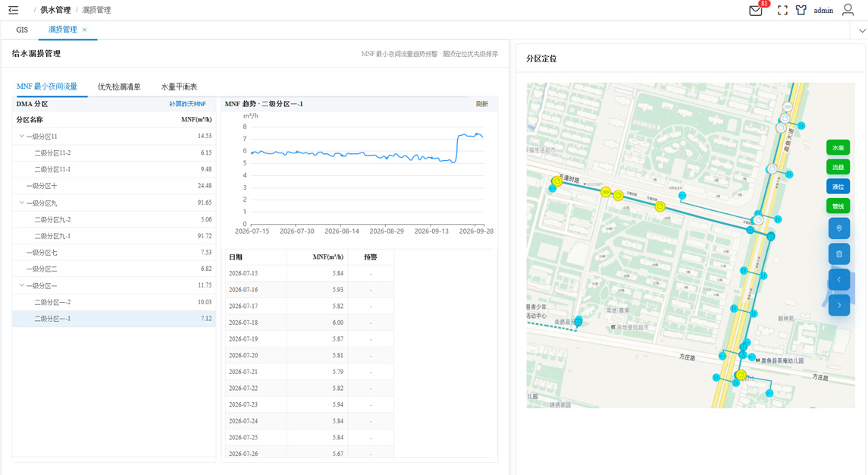Toggle the 水表 map layer

[838, 147]
